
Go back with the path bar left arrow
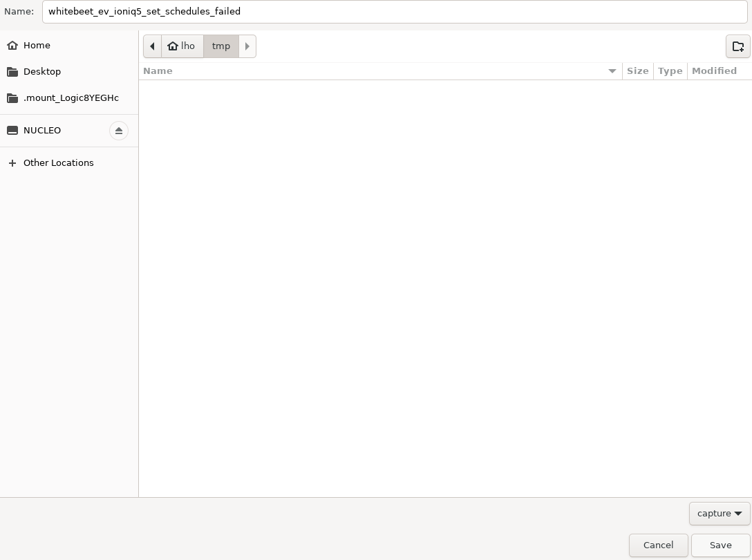(152, 46)
